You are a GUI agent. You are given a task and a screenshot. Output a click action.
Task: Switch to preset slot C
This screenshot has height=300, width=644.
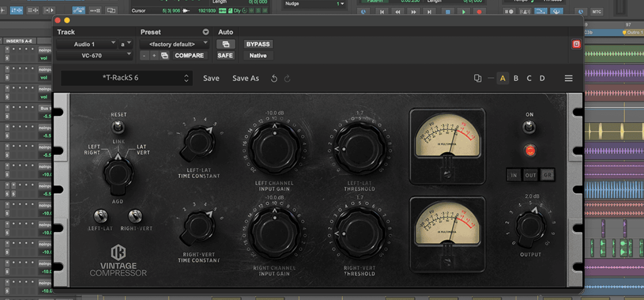pyautogui.click(x=529, y=78)
